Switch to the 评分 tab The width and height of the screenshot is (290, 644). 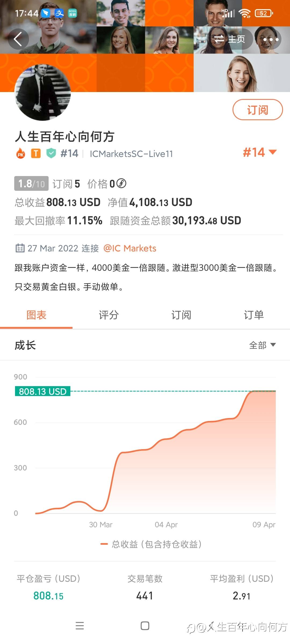109,315
